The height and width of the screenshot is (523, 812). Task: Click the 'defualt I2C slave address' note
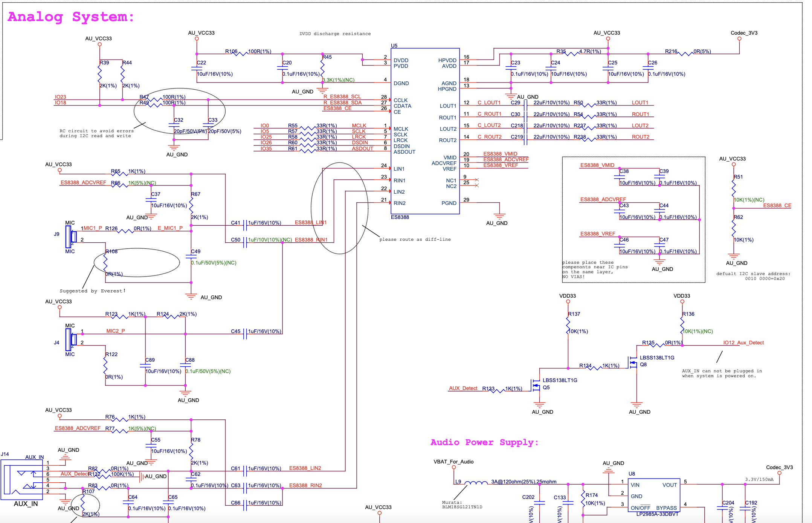(x=753, y=276)
